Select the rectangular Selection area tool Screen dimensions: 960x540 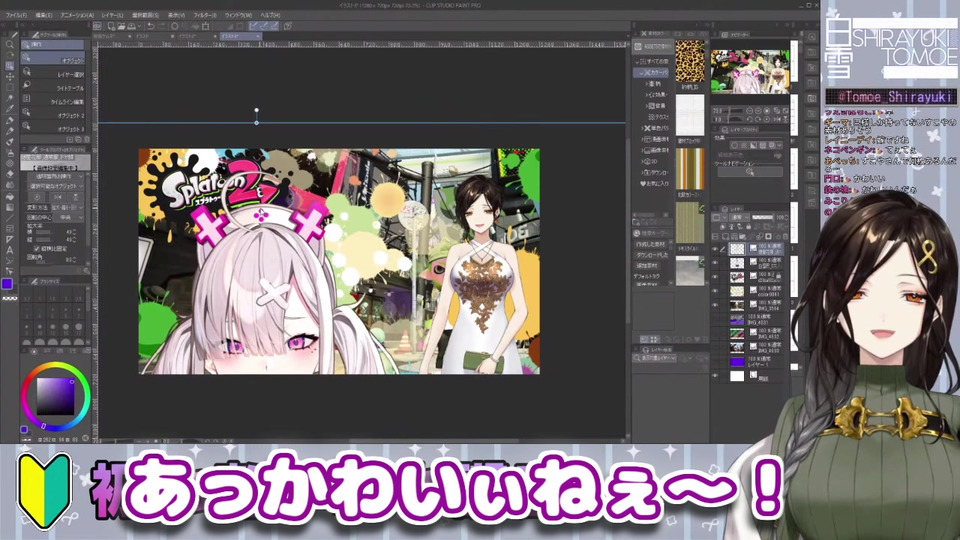click(x=10, y=88)
